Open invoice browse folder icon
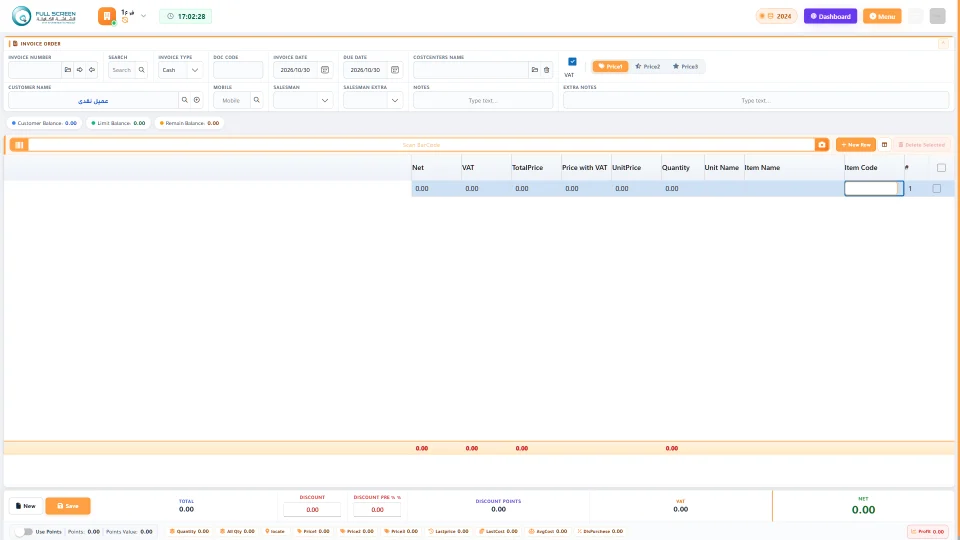 68,70
